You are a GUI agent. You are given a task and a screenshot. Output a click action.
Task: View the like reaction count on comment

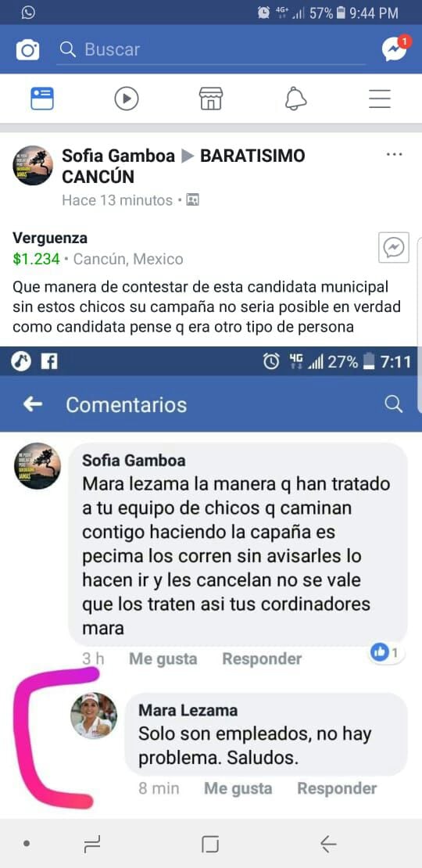coord(387,653)
